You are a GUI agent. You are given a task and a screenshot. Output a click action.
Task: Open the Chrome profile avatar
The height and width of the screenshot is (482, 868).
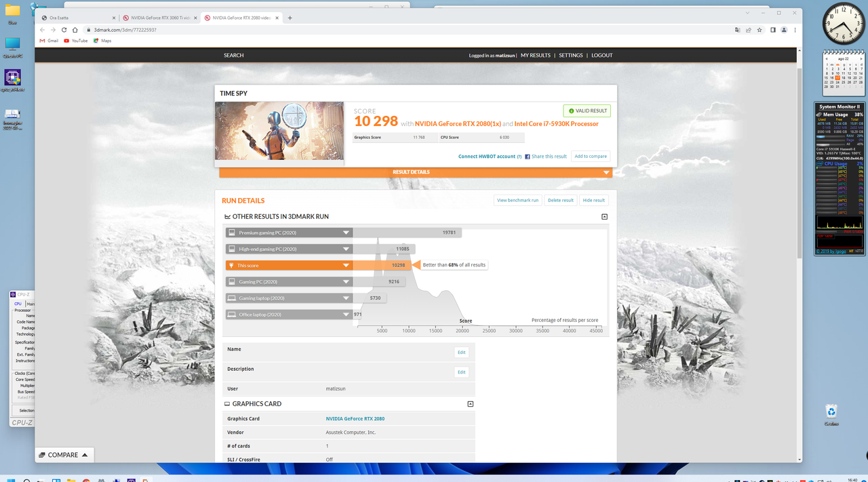[784, 30]
